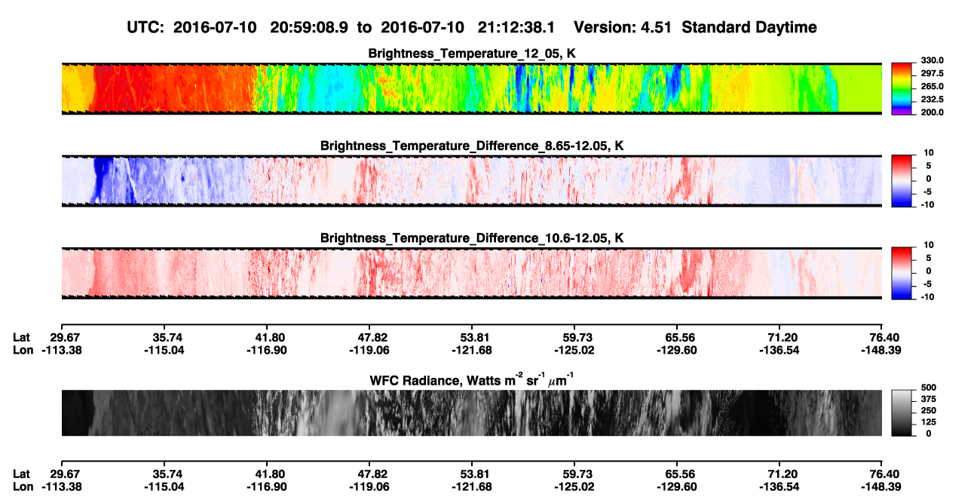Click longitude "-116.90" on the axis below the WFC Radiance panel

pyautogui.click(x=266, y=486)
